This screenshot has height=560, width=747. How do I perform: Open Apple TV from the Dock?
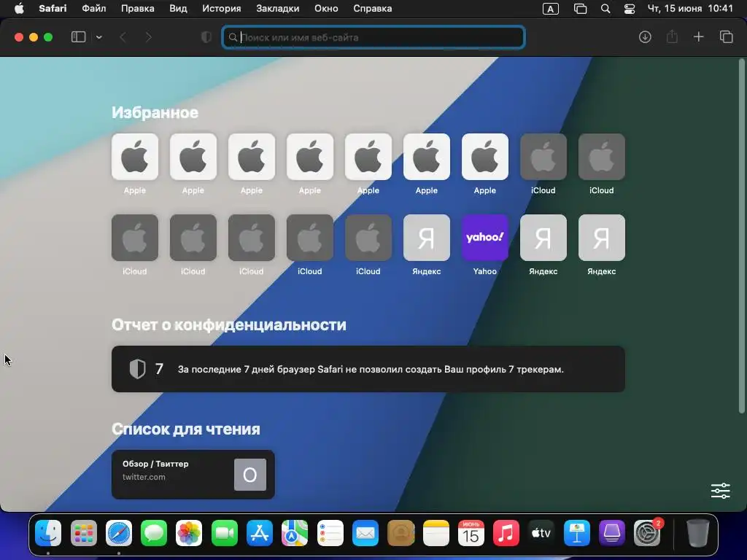(541, 533)
